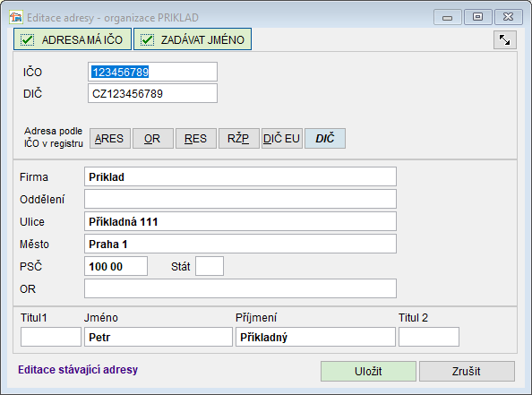
Task: Click the DIČ field containing CZ123456789
Action: tap(152, 93)
